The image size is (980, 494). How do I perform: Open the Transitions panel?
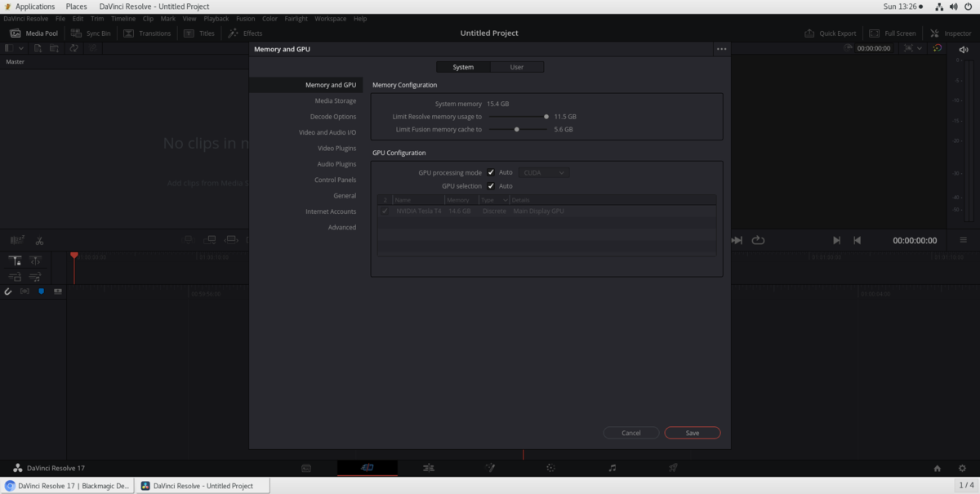147,33
